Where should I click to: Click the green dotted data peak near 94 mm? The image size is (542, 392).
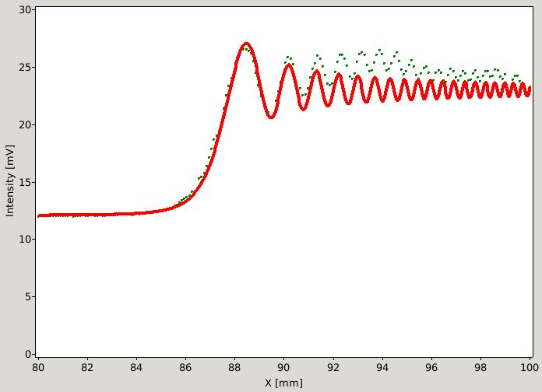click(380, 51)
